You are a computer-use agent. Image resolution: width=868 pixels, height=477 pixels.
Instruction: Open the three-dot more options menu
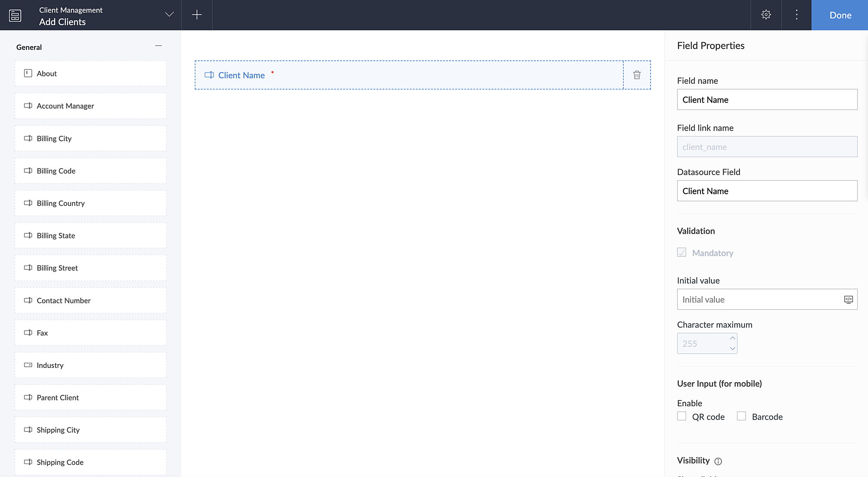pos(796,15)
